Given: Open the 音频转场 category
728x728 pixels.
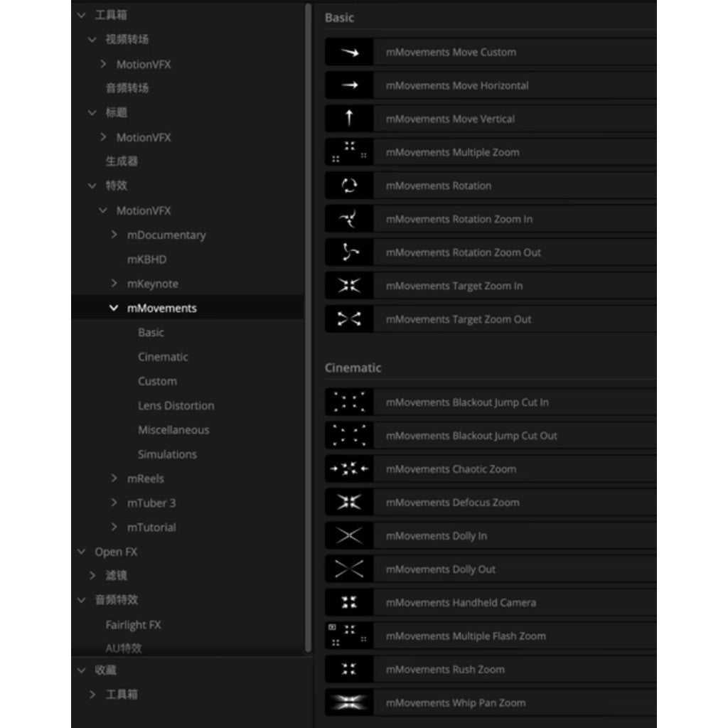Looking at the screenshot, I should tap(127, 87).
